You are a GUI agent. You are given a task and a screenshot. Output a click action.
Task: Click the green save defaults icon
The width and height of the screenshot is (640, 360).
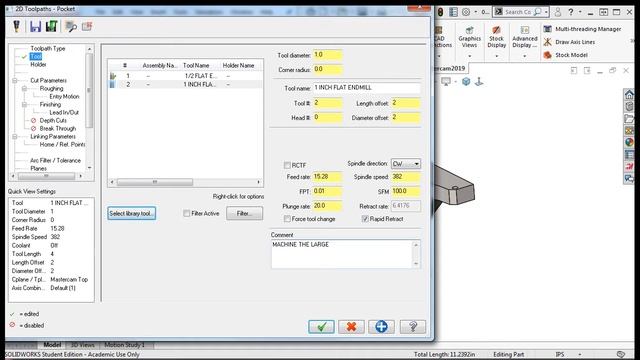pos(51,27)
